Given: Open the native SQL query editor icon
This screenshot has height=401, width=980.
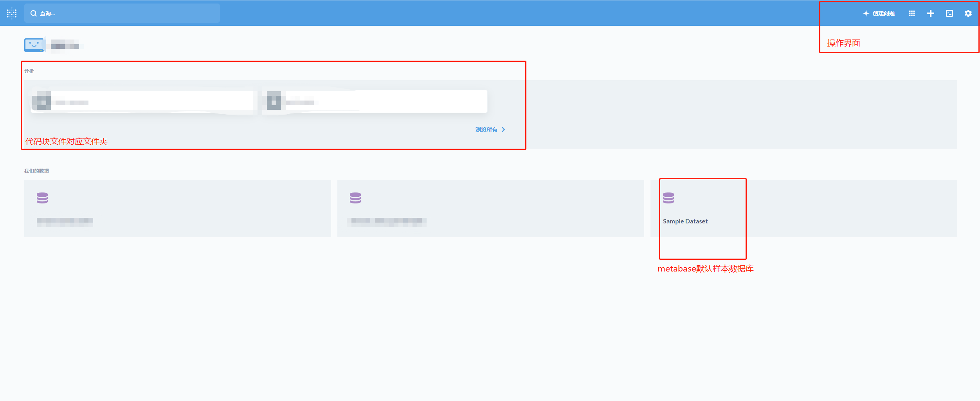Looking at the screenshot, I should pos(949,13).
